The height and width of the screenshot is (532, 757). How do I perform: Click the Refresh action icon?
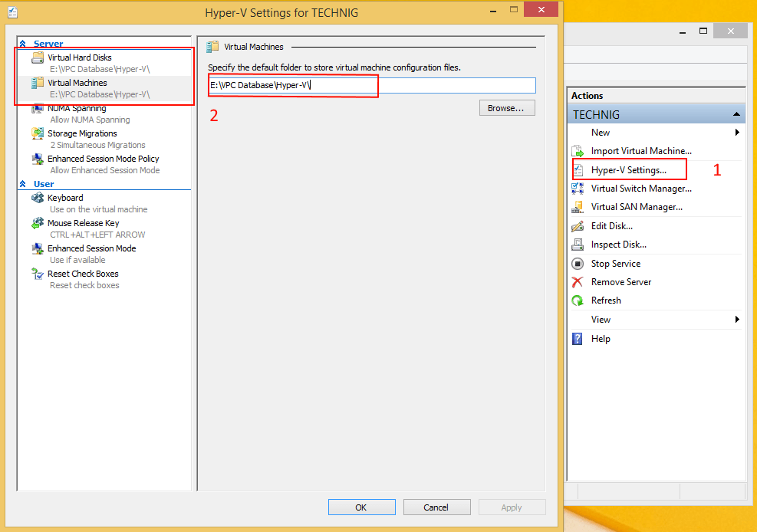[577, 300]
